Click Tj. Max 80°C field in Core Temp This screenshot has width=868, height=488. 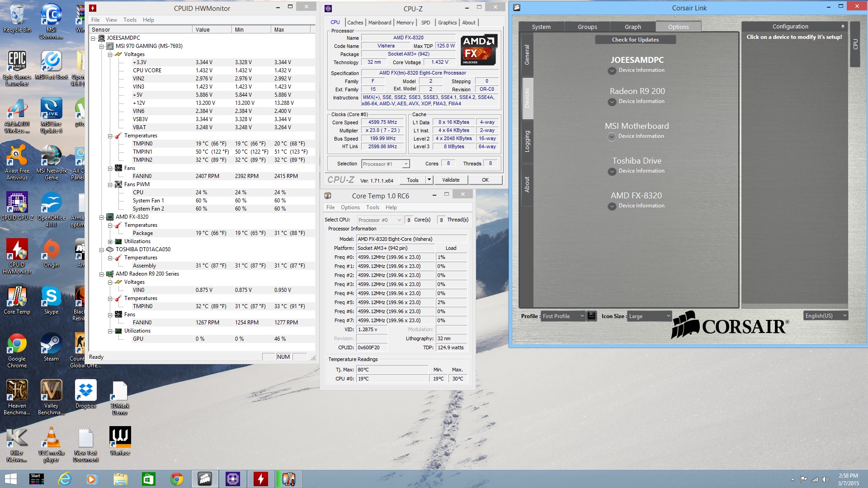click(x=392, y=370)
